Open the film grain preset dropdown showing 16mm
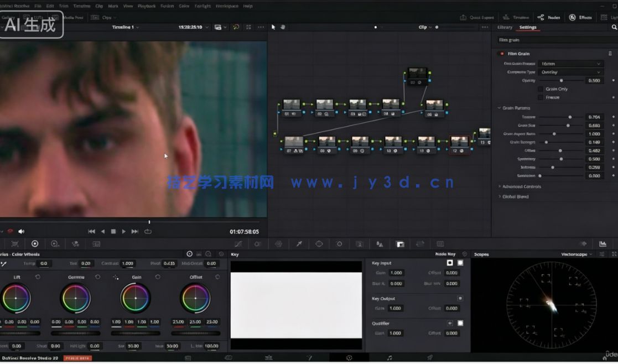The width and height of the screenshot is (618, 364). click(570, 64)
